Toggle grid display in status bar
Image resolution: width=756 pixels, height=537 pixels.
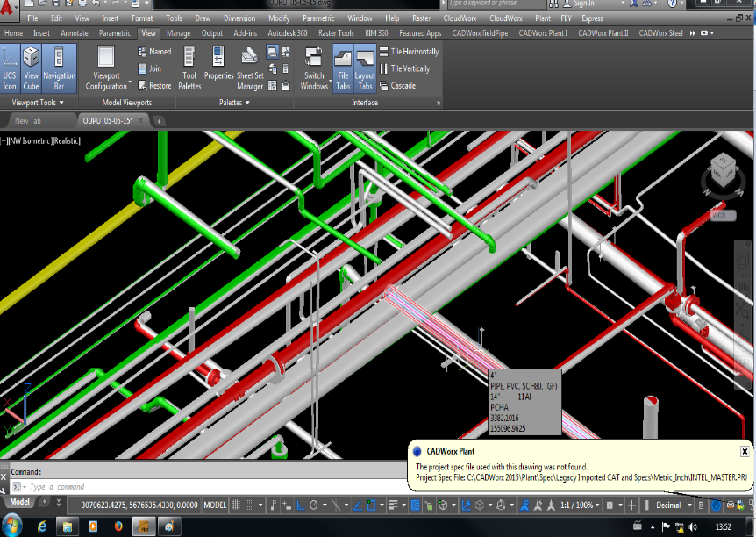[237, 505]
